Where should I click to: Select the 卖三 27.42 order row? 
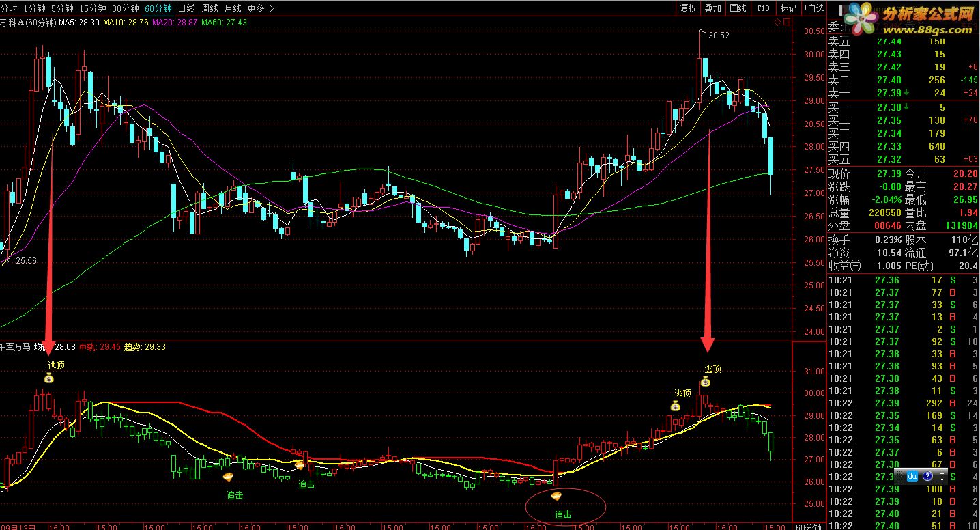904,67
